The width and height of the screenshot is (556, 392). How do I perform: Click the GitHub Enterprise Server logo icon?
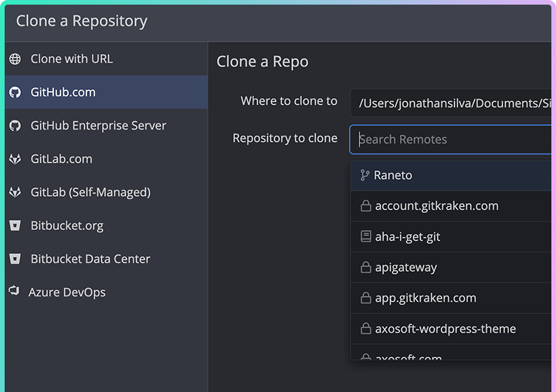(15, 126)
